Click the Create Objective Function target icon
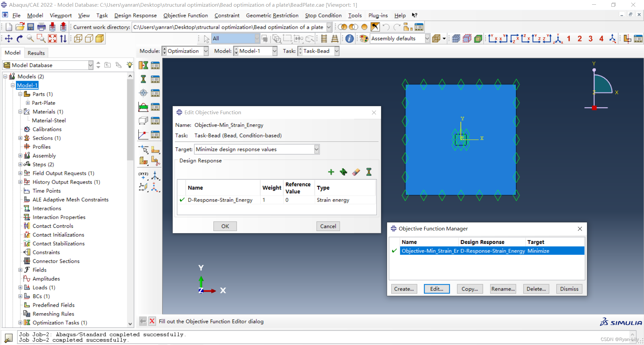Viewport: 644px width, 345px height. pyautogui.click(x=143, y=93)
